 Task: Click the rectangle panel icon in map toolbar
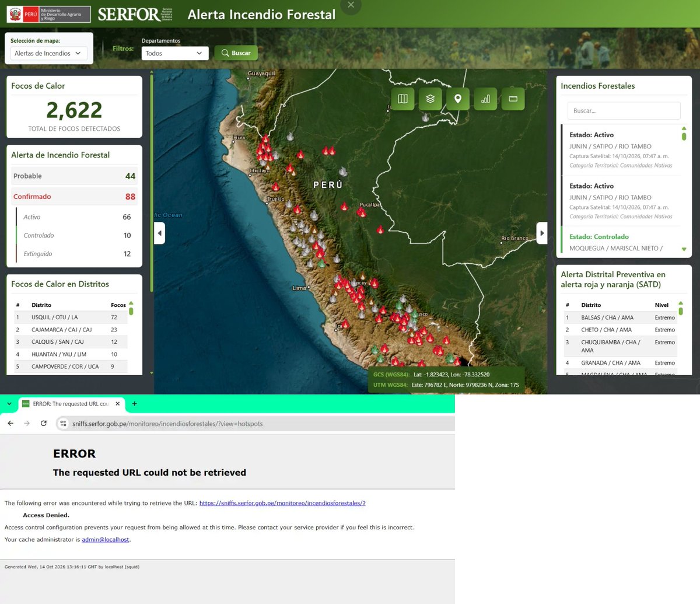pyautogui.click(x=513, y=99)
